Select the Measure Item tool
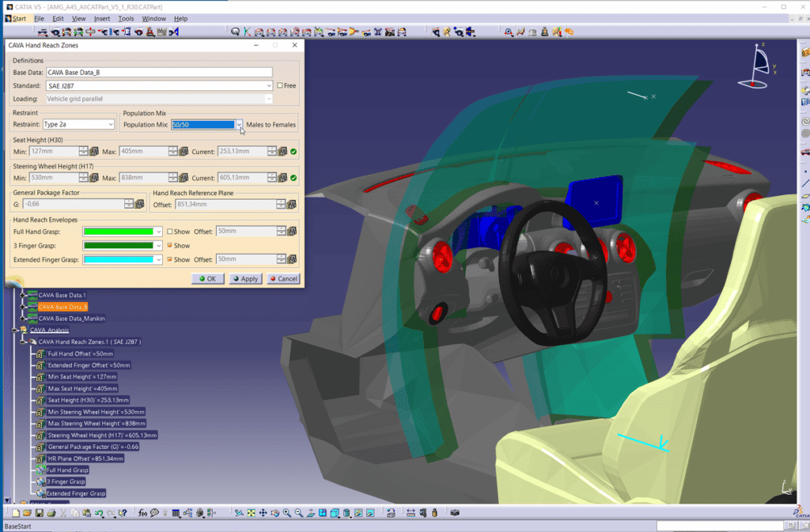Screen dimensions: 810x532 pos(423,513)
